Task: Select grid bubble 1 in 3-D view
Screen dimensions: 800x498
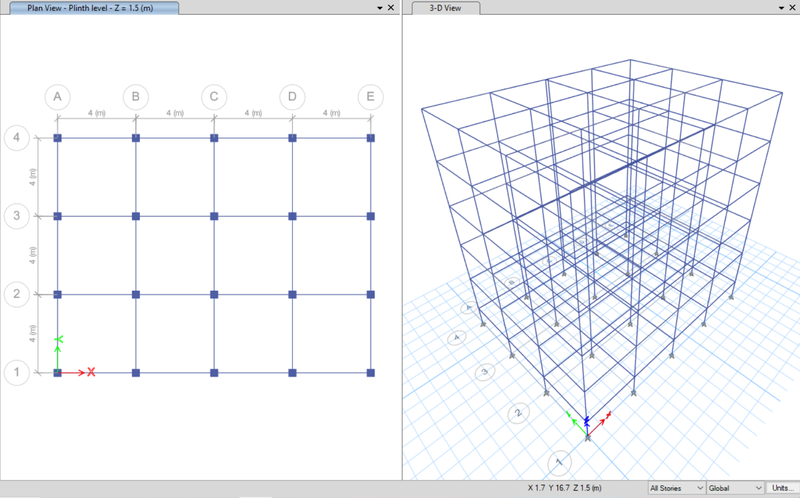Action: coord(559,462)
